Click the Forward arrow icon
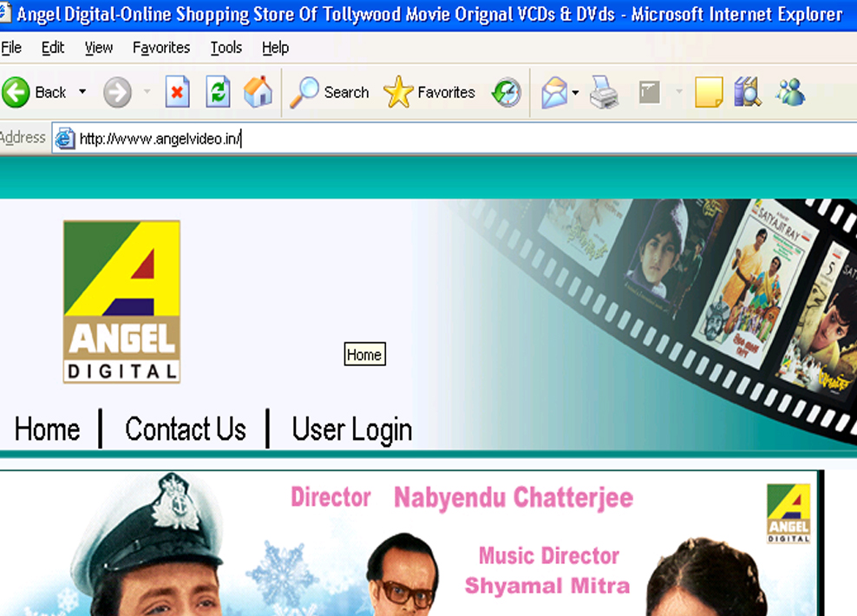 (117, 92)
